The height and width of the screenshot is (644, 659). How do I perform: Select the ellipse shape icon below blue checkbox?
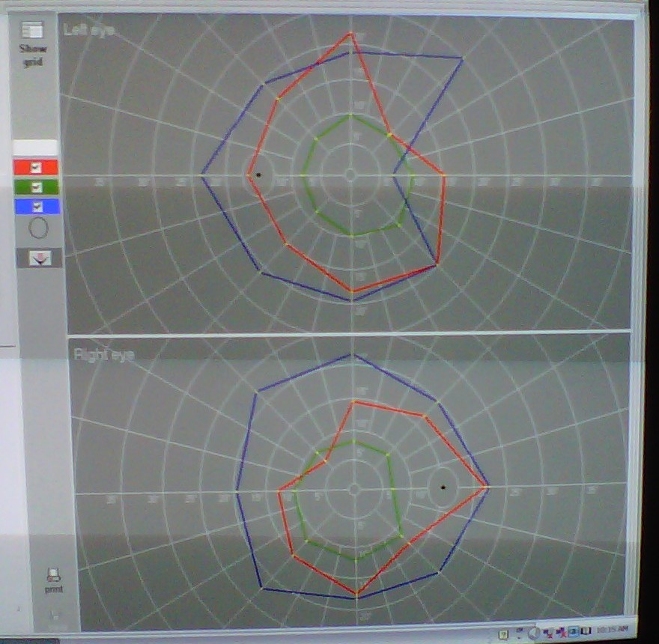point(37,227)
